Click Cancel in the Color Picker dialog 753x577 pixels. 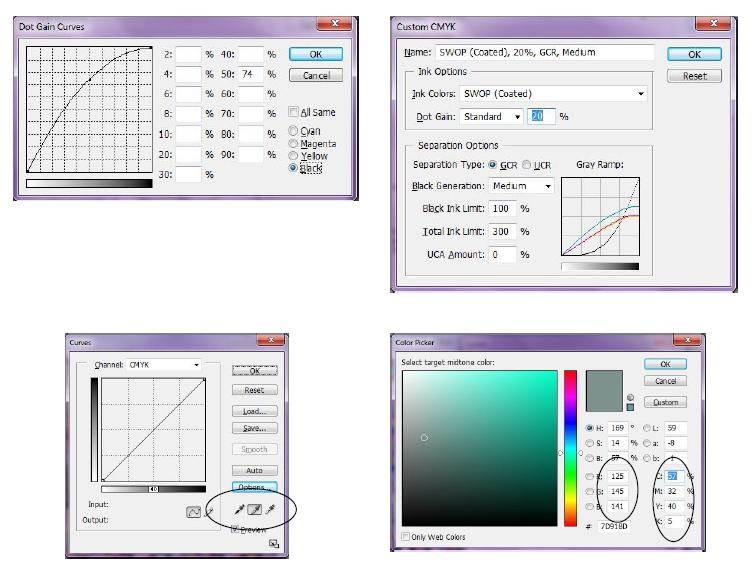pyautogui.click(x=666, y=381)
